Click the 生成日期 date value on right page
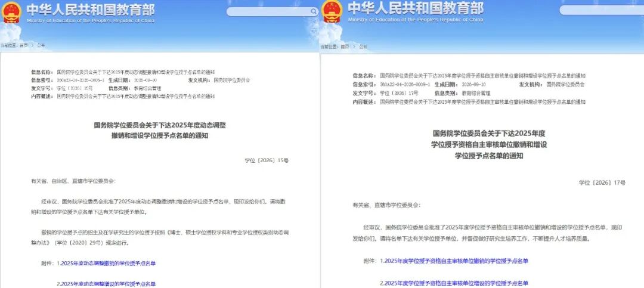Image resolution: width=644 pixels, height=288 pixels. [x=473, y=84]
